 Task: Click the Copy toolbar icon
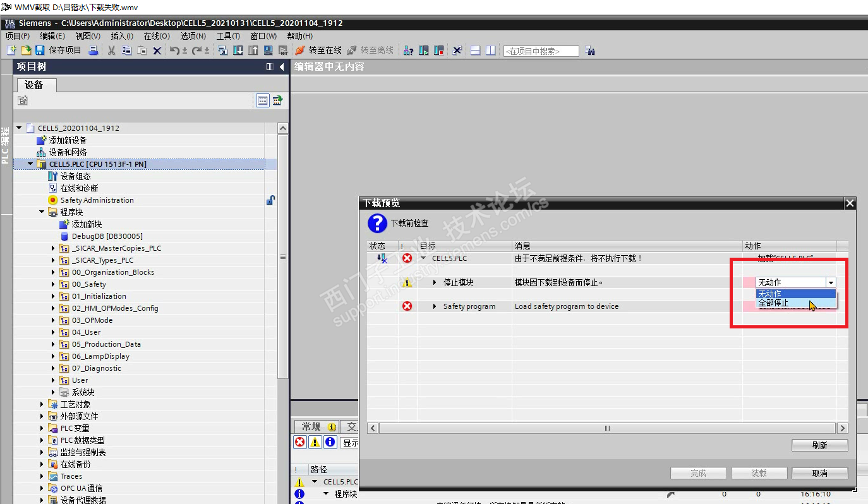click(127, 51)
